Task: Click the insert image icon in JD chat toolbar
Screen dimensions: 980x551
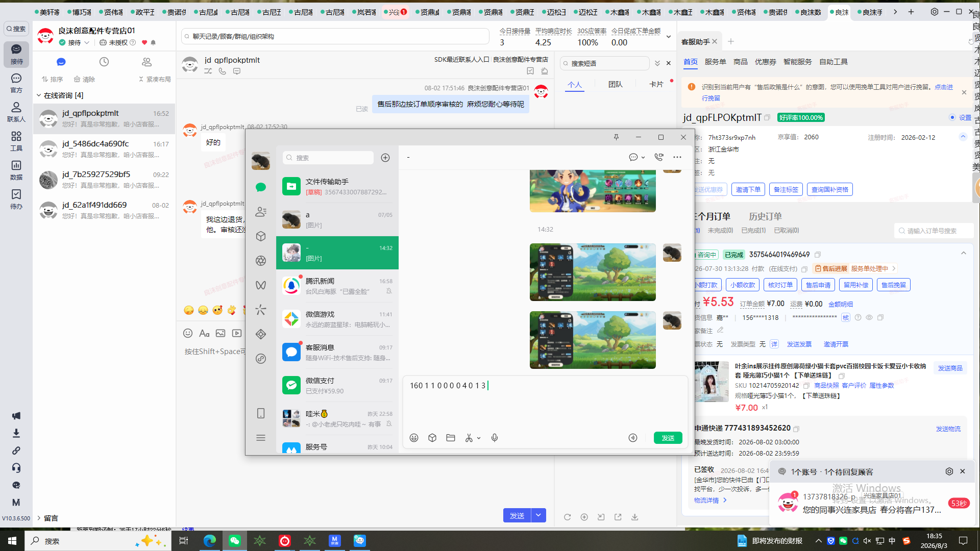Action: [x=220, y=333]
